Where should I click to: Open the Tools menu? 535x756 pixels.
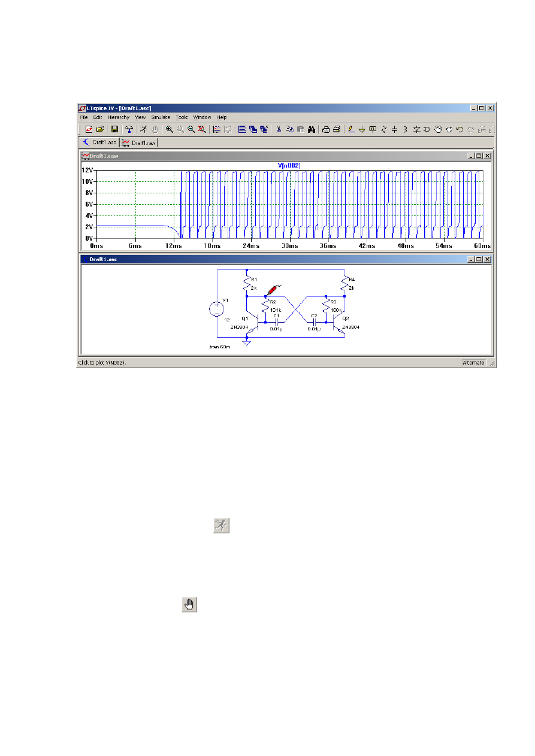pos(182,117)
